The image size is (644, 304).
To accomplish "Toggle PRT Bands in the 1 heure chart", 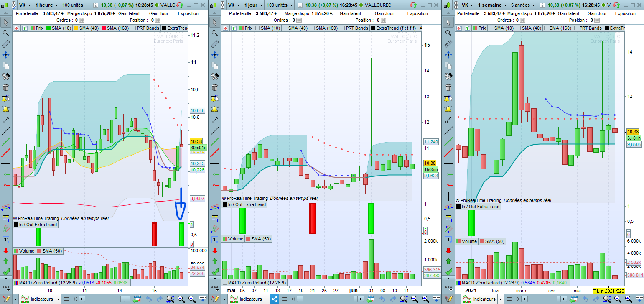I will [134, 28].
